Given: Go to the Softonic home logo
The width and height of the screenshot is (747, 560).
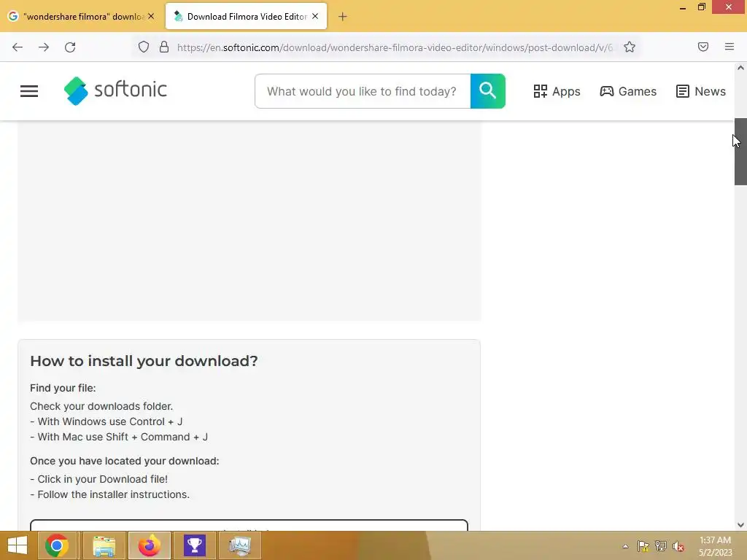Looking at the screenshot, I should click(x=115, y=90).
